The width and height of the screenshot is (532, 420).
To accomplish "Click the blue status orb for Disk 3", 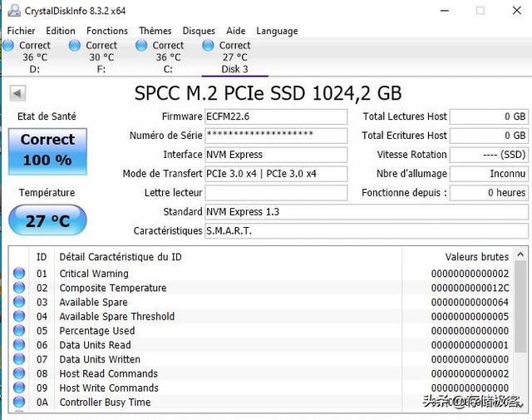I will [208, 45].
